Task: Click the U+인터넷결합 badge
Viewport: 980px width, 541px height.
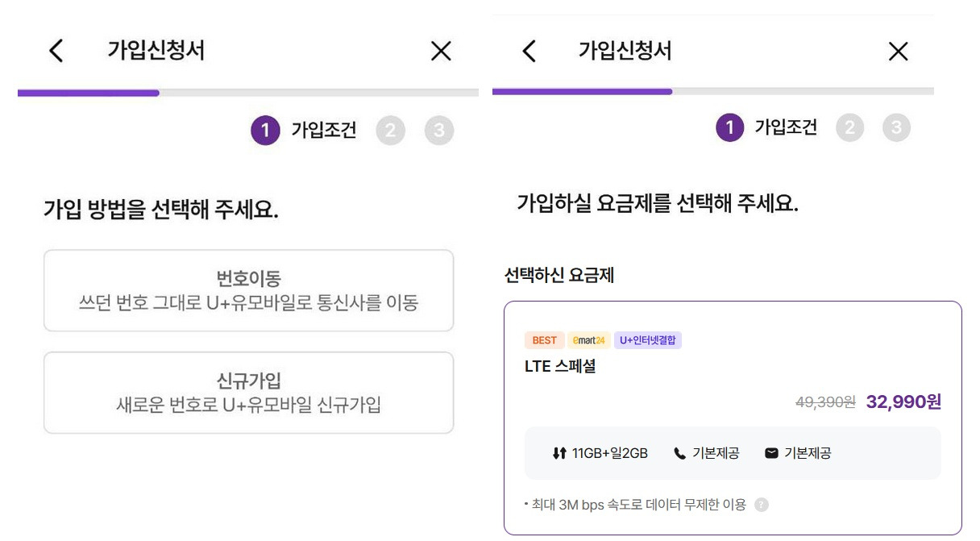Action: point(648,340)
